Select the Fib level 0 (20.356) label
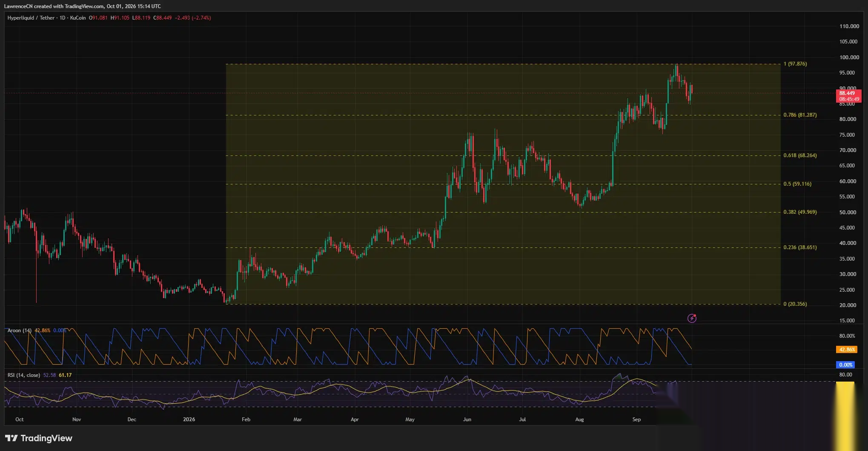 click(795, 304)
